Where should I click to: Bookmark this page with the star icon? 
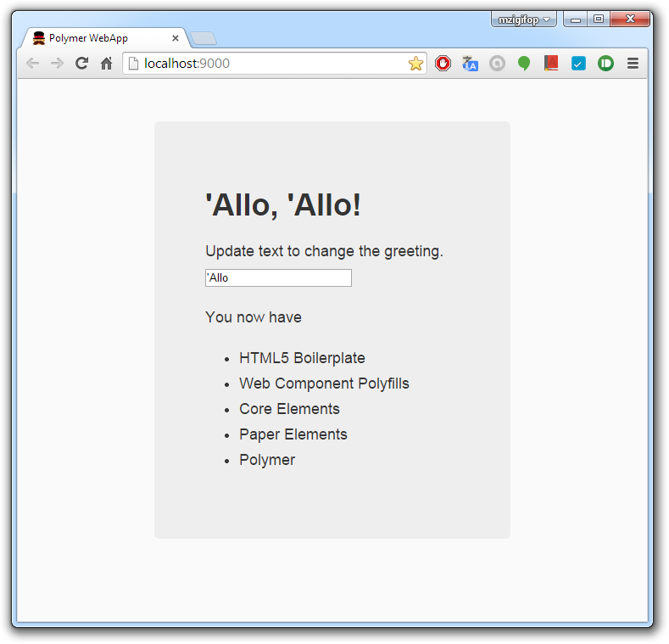click(x=415, y=63)
